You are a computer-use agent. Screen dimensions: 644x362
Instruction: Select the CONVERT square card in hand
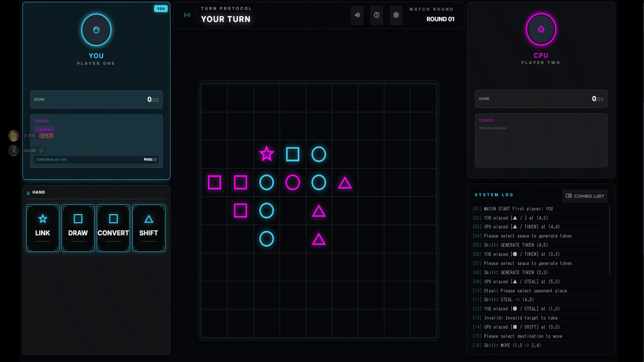pyautogui.click(x=113, y=228)
